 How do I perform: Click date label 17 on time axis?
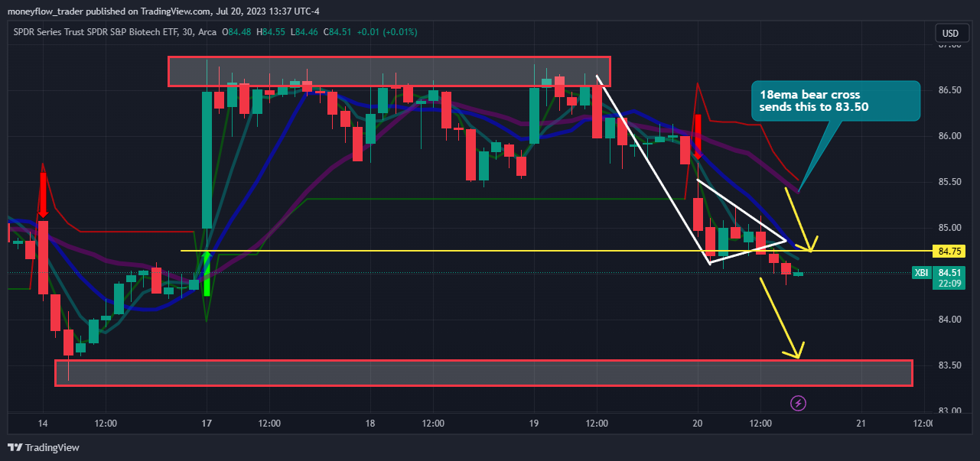pos(206,424)
